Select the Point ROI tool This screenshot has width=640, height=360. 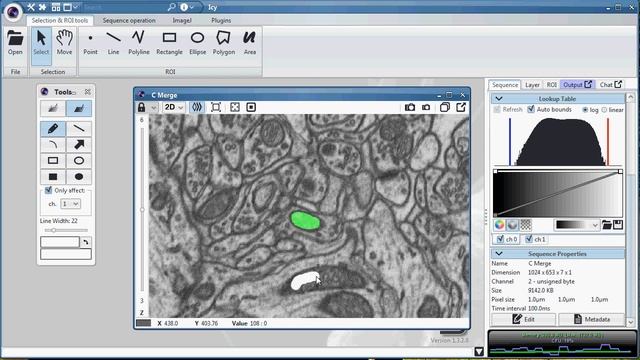point(90,43)
